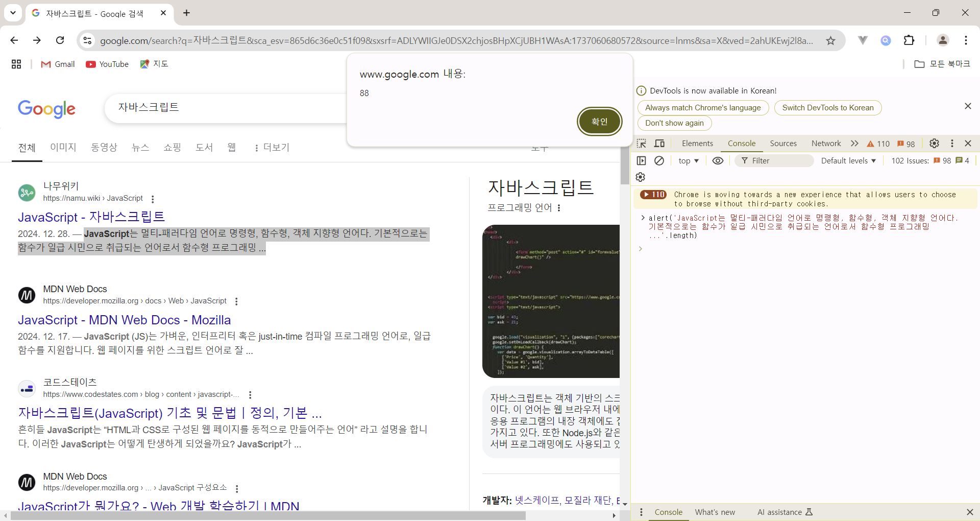Switch to the Network panel
Screen dimensions: 980x521
826,144
